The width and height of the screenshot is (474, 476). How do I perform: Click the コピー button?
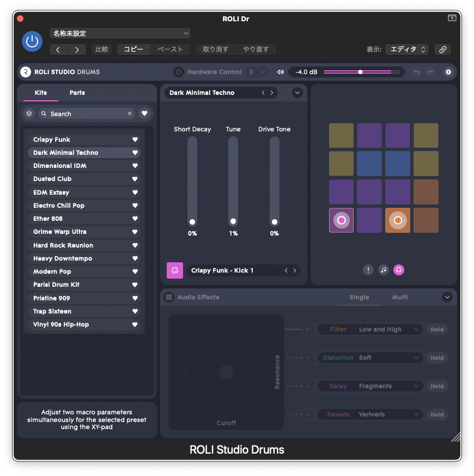pos(133,50)
